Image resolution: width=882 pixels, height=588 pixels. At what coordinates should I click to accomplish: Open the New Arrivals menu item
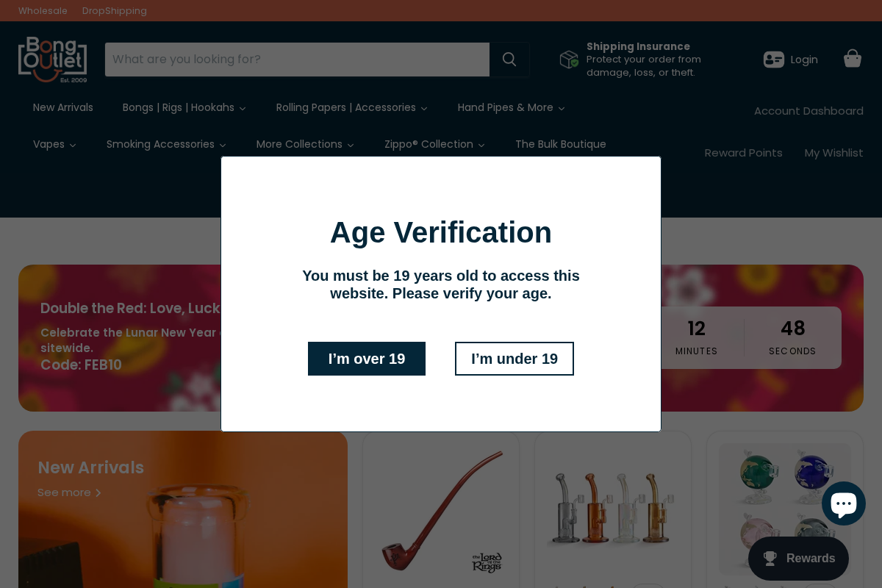pyautogui.click(x=63, y=108)
